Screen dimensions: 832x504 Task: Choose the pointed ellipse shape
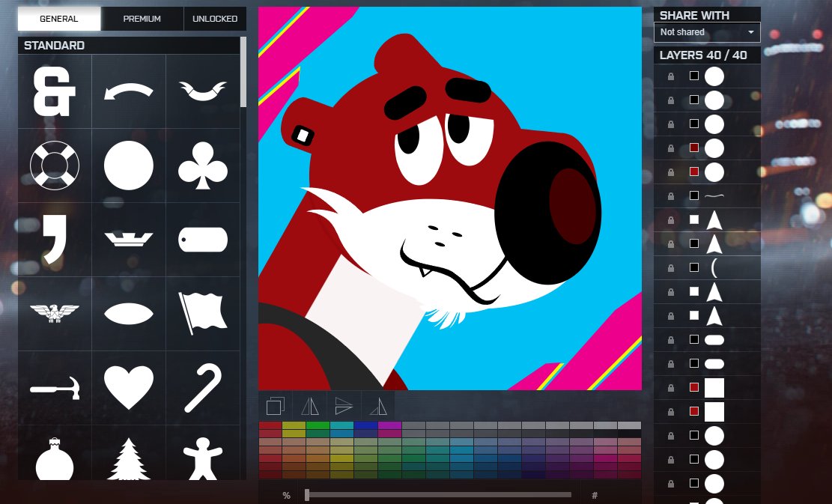pyautogui.click(x=128, y=314)
